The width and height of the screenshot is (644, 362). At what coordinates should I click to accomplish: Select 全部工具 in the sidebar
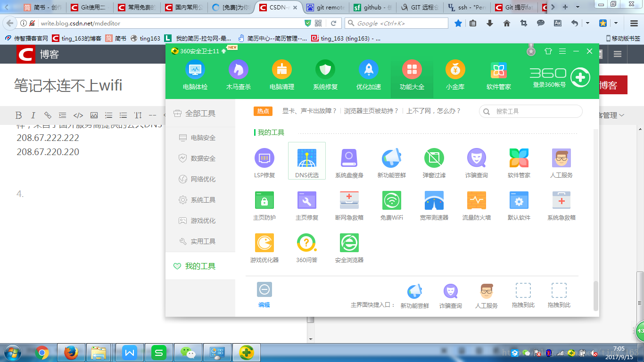tap(200, 114)
